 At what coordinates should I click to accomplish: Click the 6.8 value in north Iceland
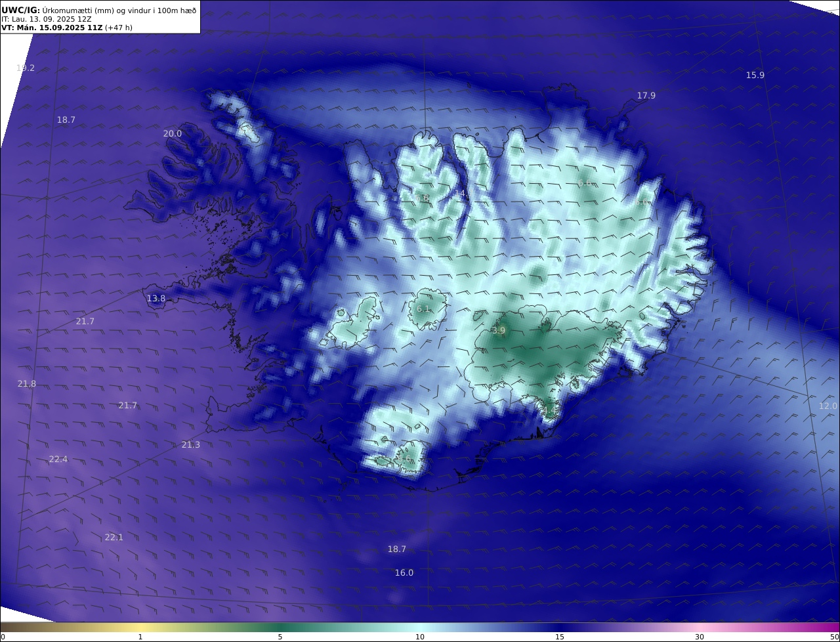pos(423,198)
